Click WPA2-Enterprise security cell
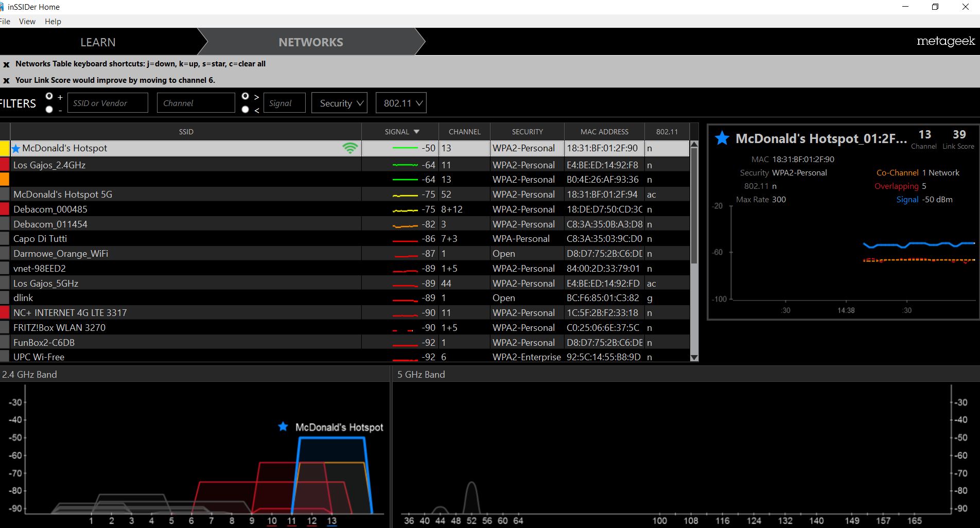 click(527, 357)
